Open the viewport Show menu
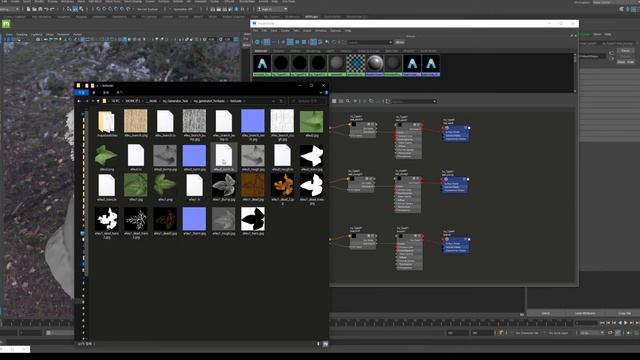 [x=50, y=35]
